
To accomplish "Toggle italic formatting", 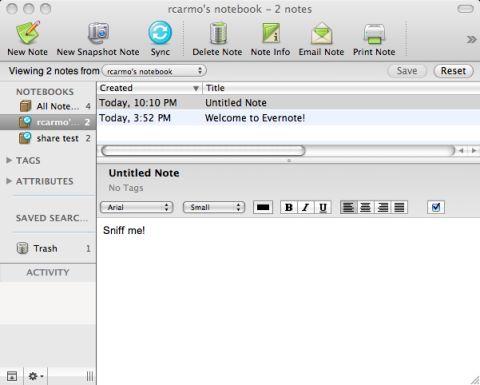I will coord(306,207).
